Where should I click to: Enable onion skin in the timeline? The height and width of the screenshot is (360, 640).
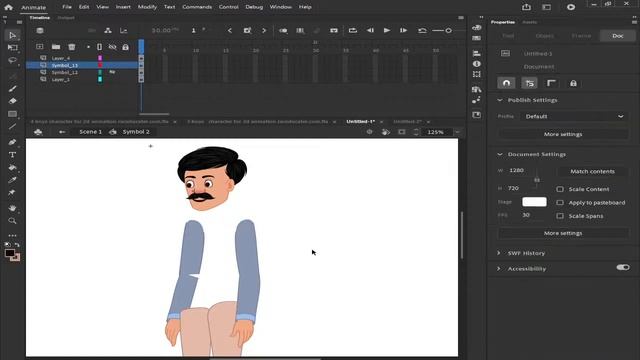(x=283, y=31)
